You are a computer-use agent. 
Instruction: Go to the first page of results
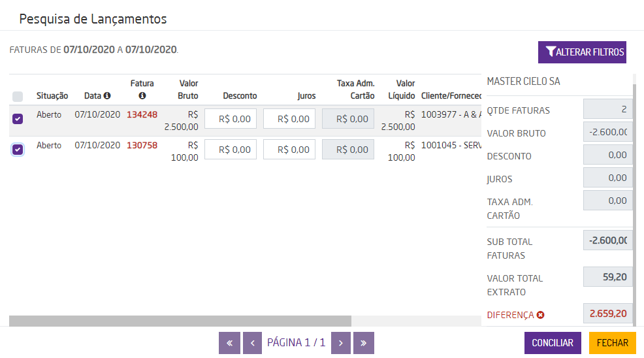[x=229, y=343]
